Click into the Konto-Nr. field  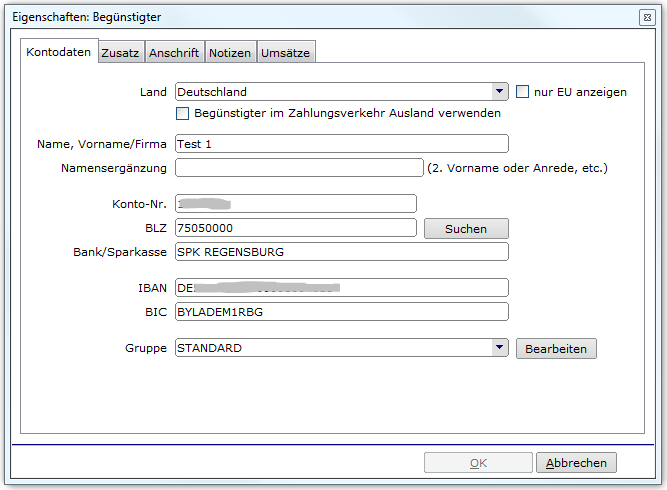pos(296,204)
